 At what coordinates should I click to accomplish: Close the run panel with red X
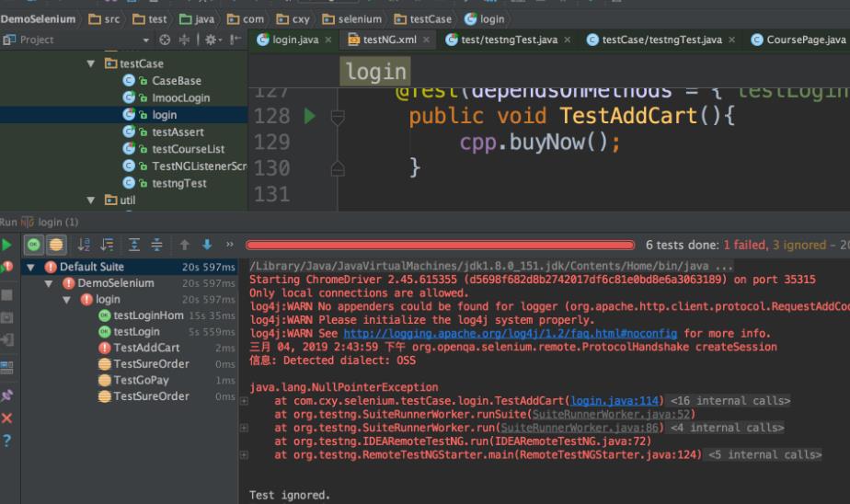pos(7,418)
